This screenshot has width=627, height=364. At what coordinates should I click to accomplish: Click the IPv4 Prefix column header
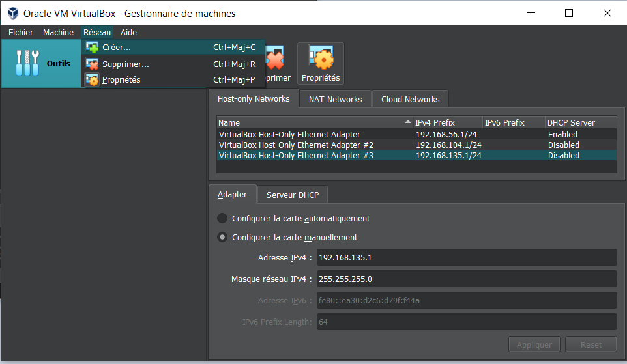click(448, 122)
